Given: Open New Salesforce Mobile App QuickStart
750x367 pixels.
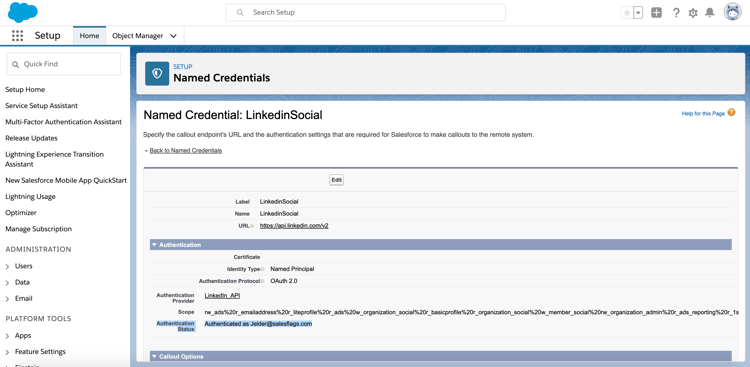Looking at the screenshot, I should (x=66, y=180).
